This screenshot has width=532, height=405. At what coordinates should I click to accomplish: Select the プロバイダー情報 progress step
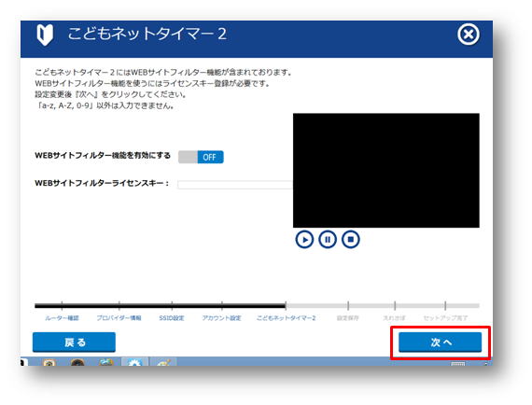pos(119,318)
